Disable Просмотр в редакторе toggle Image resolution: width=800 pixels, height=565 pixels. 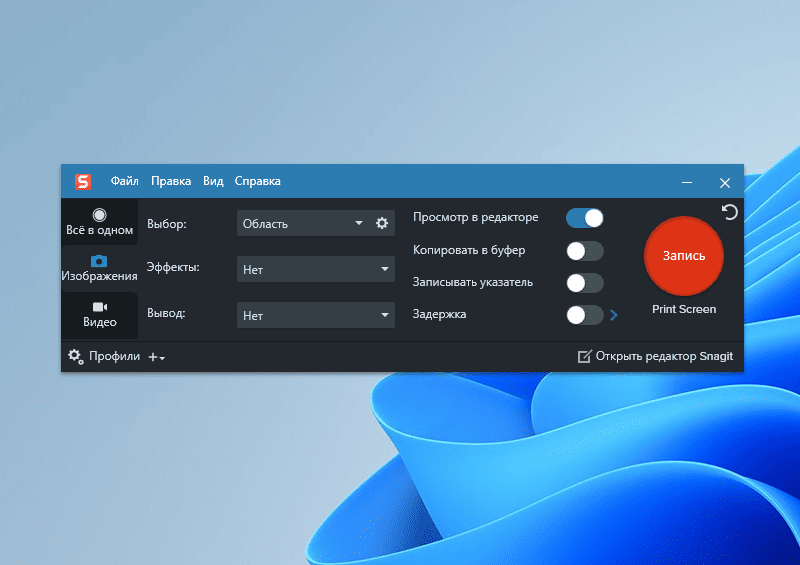585,218
